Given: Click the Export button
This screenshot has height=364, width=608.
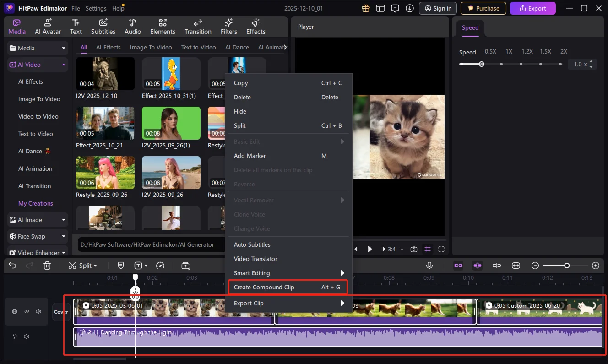Looking at the screenshot, I should coord(532,8).
